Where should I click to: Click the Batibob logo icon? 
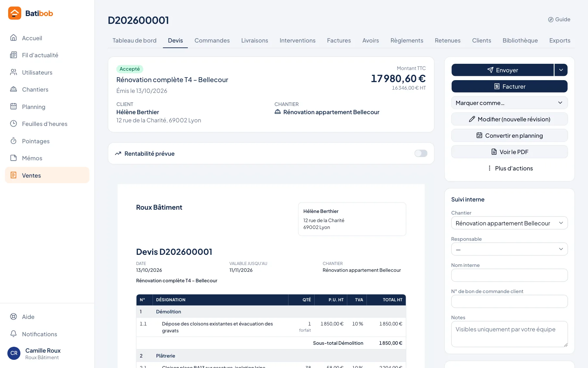pyautogui.click(x=15, y=13)
